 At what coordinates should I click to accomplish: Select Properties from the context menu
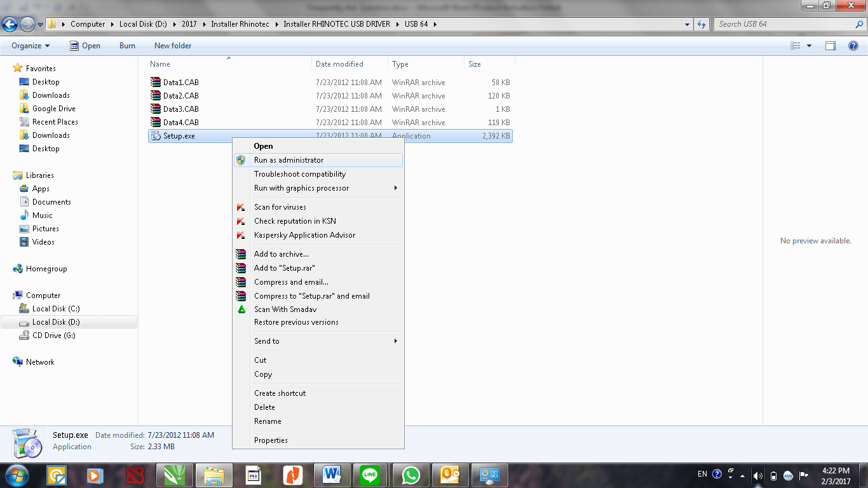coord(271,440)
